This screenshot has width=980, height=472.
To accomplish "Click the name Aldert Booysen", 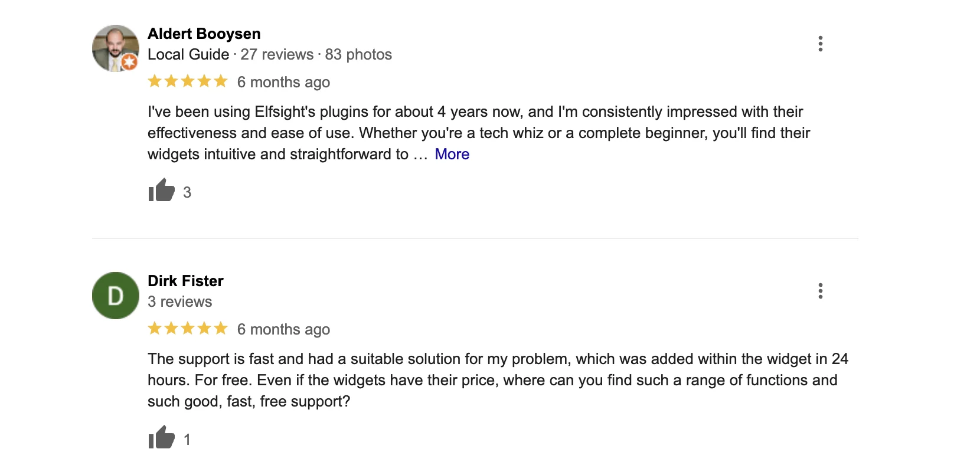I will (x=204, y=34).
